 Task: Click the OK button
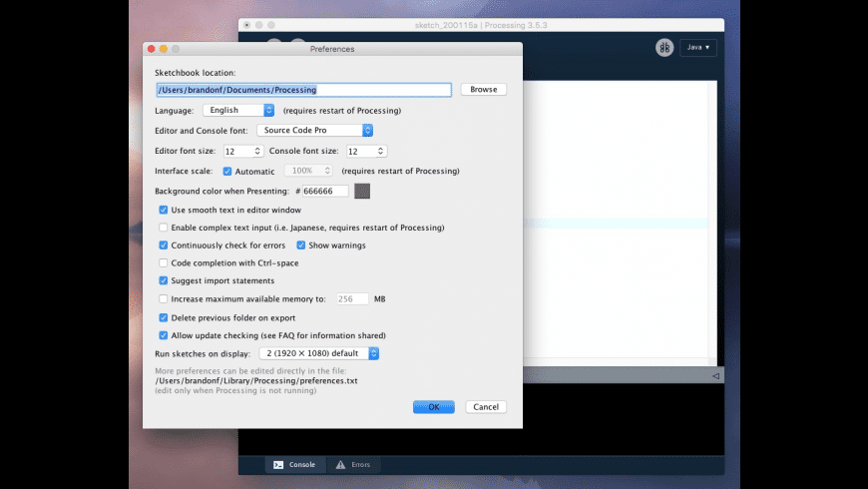[433, 407]
